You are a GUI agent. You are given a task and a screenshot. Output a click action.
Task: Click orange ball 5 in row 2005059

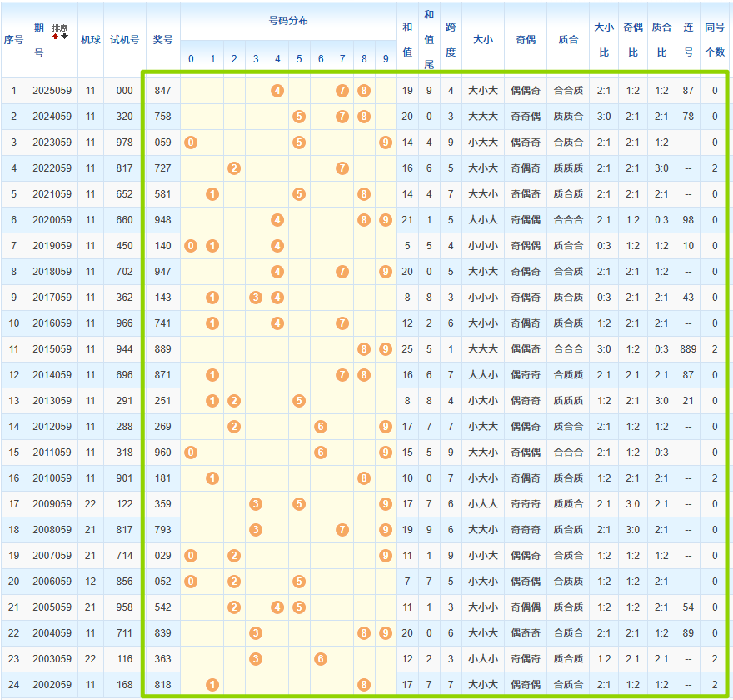pos(299,607)
